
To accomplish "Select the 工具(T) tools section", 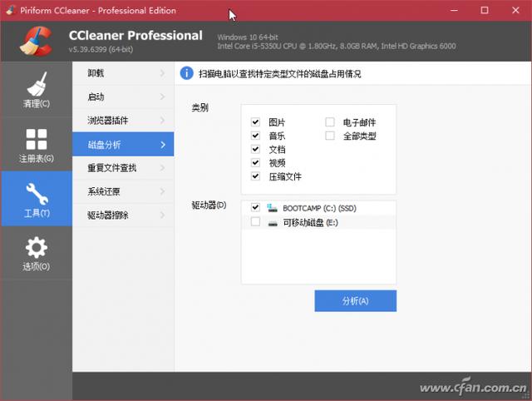I will (37, 199).
